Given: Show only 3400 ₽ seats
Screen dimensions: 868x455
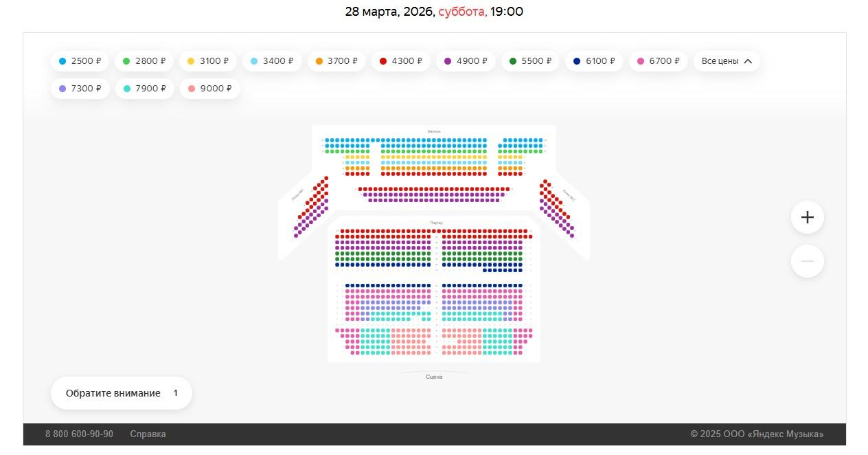Looking at the screenshot, I should pos(272,61).
